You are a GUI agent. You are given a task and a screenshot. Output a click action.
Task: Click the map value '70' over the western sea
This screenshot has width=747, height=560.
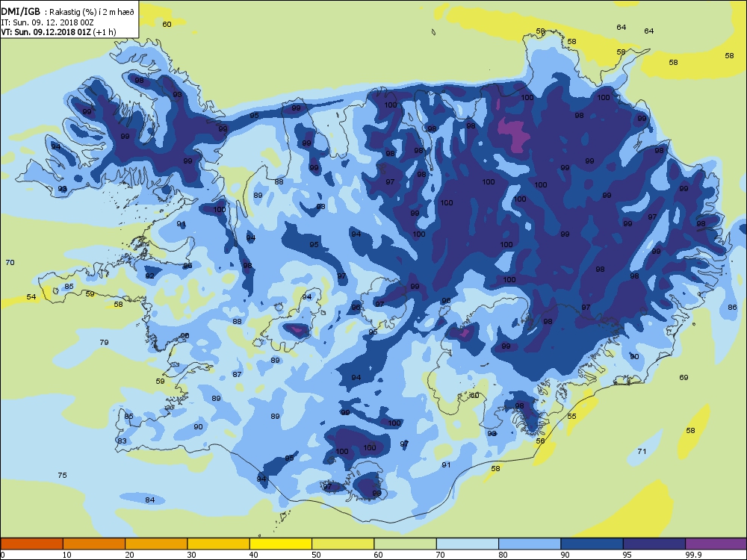coord(10,262)
